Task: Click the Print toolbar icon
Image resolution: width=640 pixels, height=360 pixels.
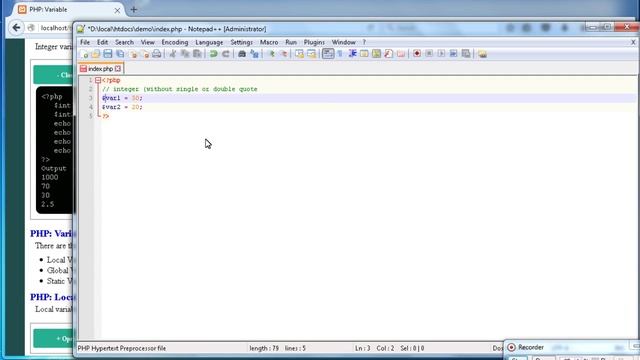Action: [156, 54]
